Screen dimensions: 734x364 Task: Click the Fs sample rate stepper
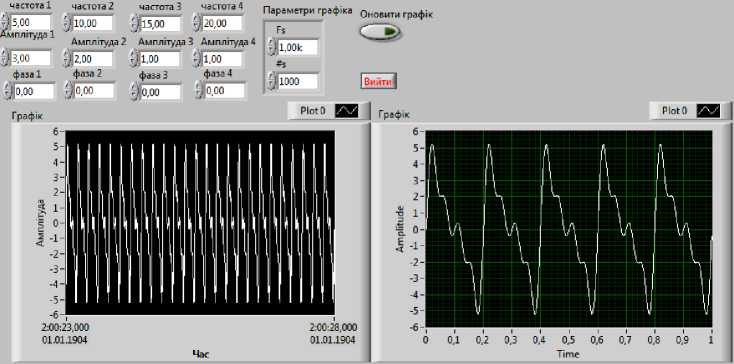coord(271,47)
